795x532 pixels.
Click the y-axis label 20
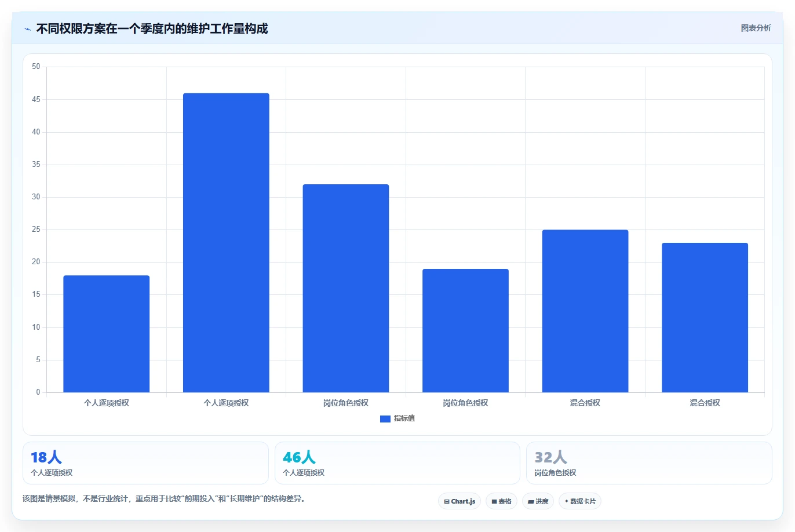click(36, 262)
